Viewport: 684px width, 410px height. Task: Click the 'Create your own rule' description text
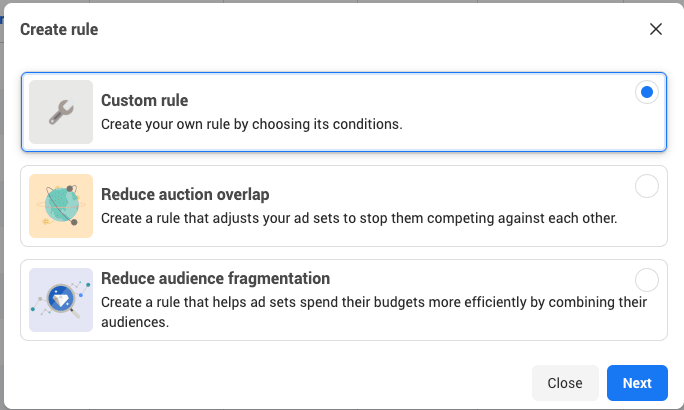click(x=252, y=124)
